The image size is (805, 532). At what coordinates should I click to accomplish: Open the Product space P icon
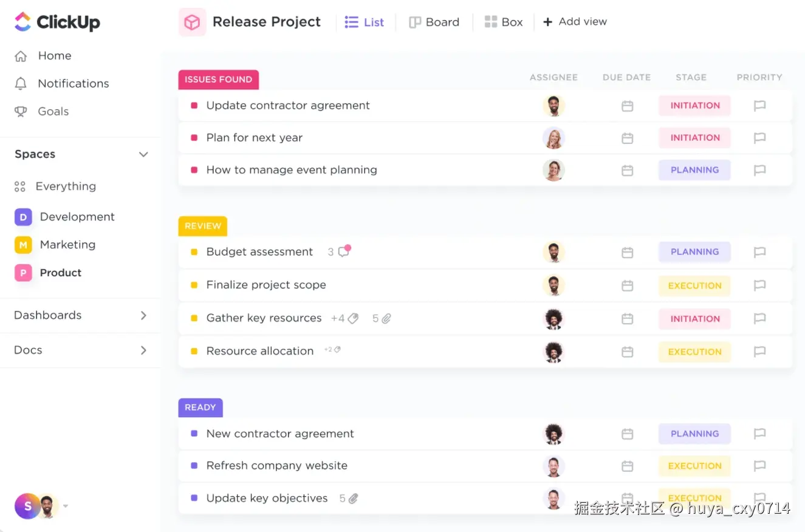23,273
